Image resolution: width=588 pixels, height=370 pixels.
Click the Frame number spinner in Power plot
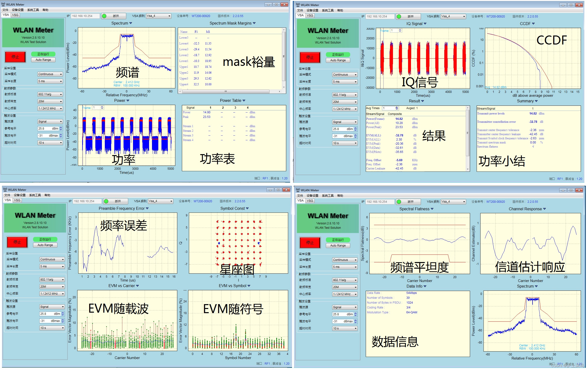pos(102,108)
